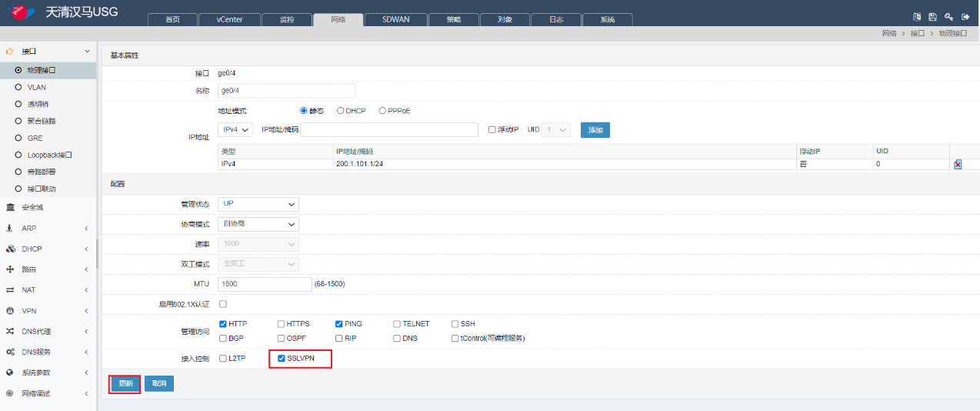Click the save configuration floppy disk icon
Screen dimensions: 980x411
click(x=932, y=16)
